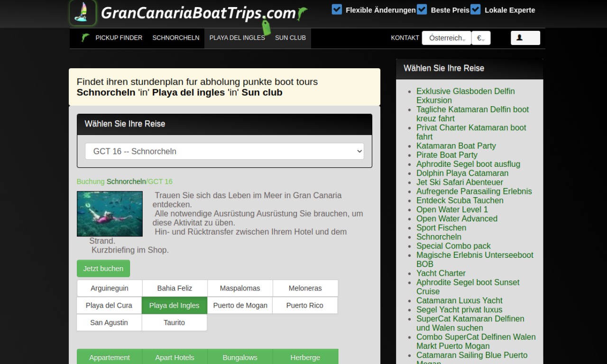Click the green price tag icon

point(266,27)
